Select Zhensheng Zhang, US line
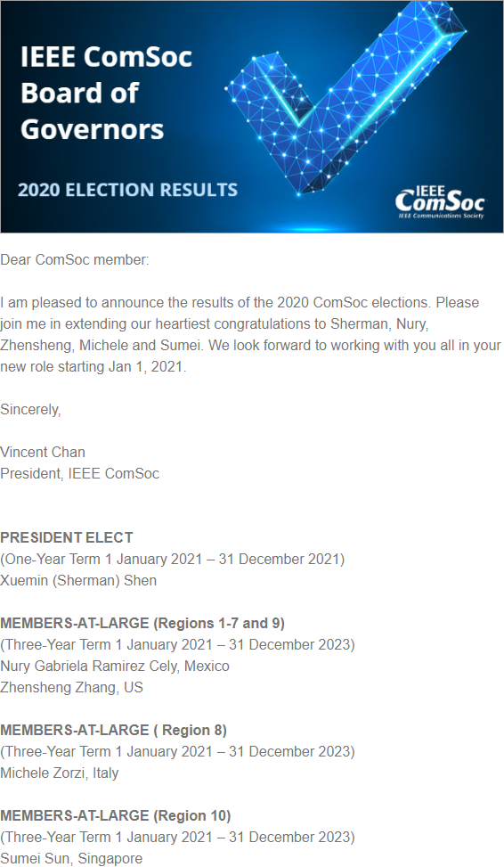This screenshot has height=867, width=504. pos(72,687)
